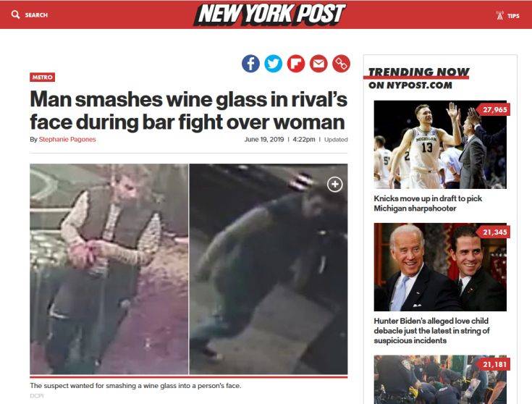This screenshot has width=532, height=404.
Task: Click the TIPS label in header
Action: coord(513,16)
